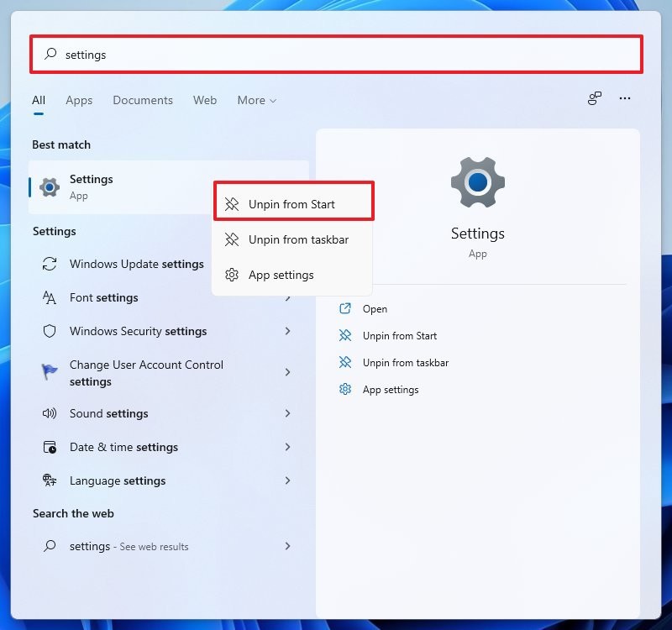Select the Settings App best match result
672x630 pixels.
[169, 187]
